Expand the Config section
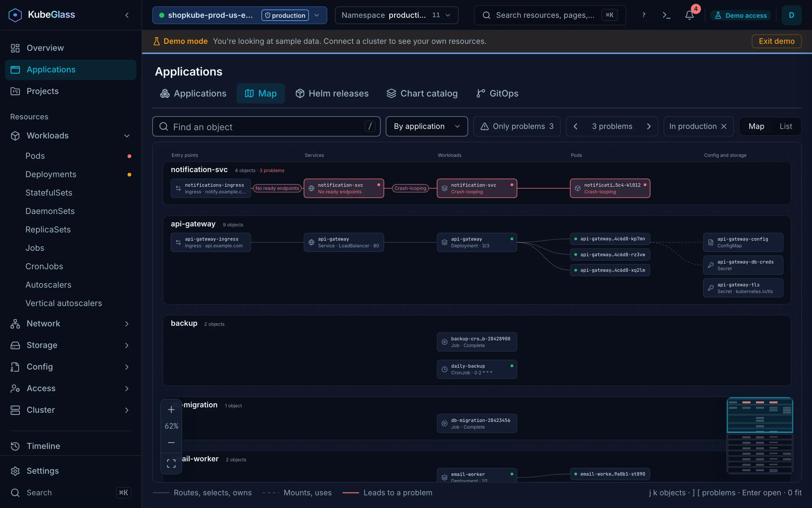This screenshot has width=812, height=508. 71,366
